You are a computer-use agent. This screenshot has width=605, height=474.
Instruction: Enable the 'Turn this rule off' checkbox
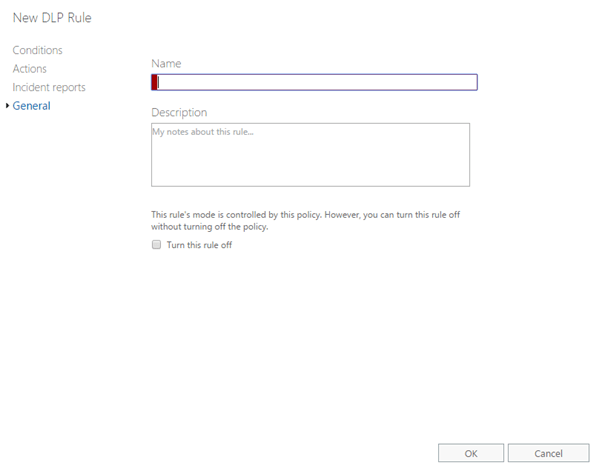(156, 245)
